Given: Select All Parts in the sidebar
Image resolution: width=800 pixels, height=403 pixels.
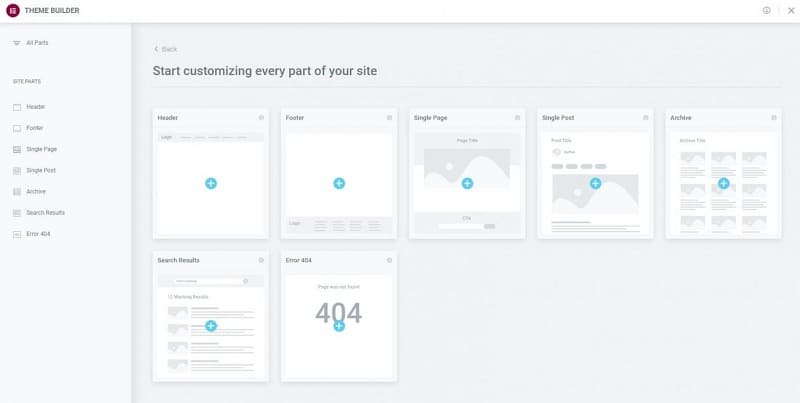Looking at the screenshot, I should pos(36,43).
